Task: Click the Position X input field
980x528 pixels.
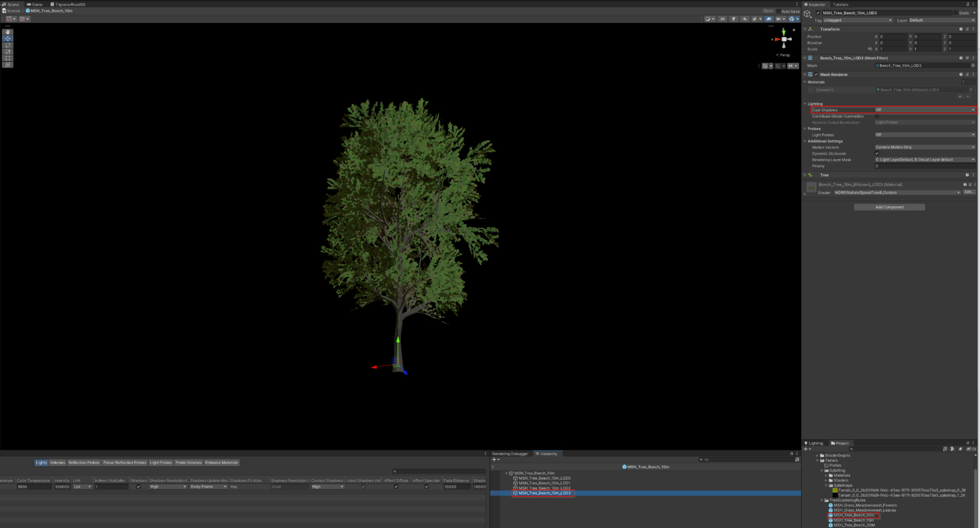Action: coord(893,37)
